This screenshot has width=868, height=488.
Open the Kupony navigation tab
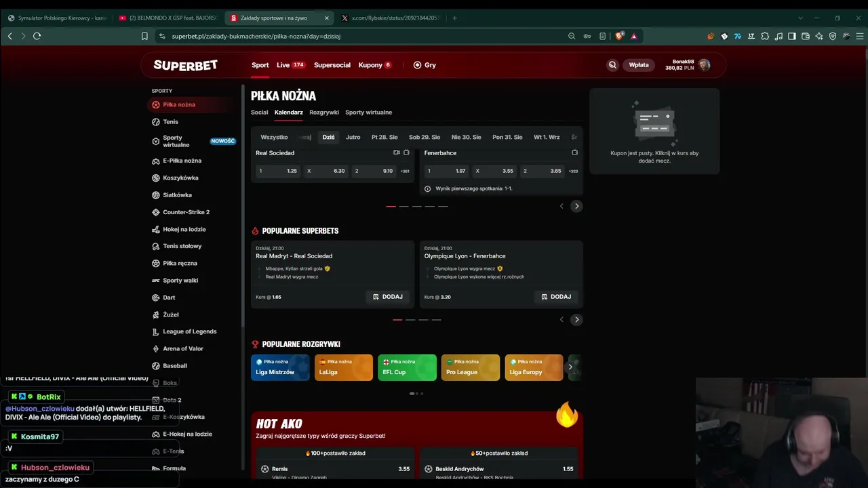tap(375, 65)
